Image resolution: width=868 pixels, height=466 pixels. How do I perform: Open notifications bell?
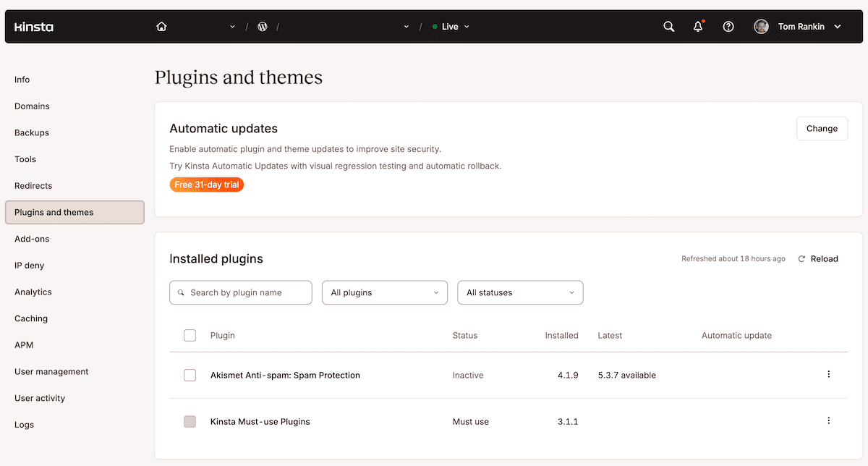click(698, 27)
